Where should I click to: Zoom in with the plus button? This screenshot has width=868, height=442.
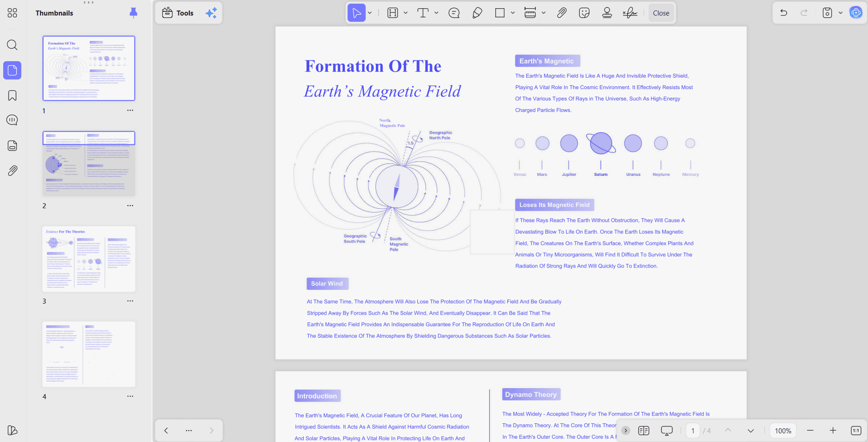(x=833, y=431)
